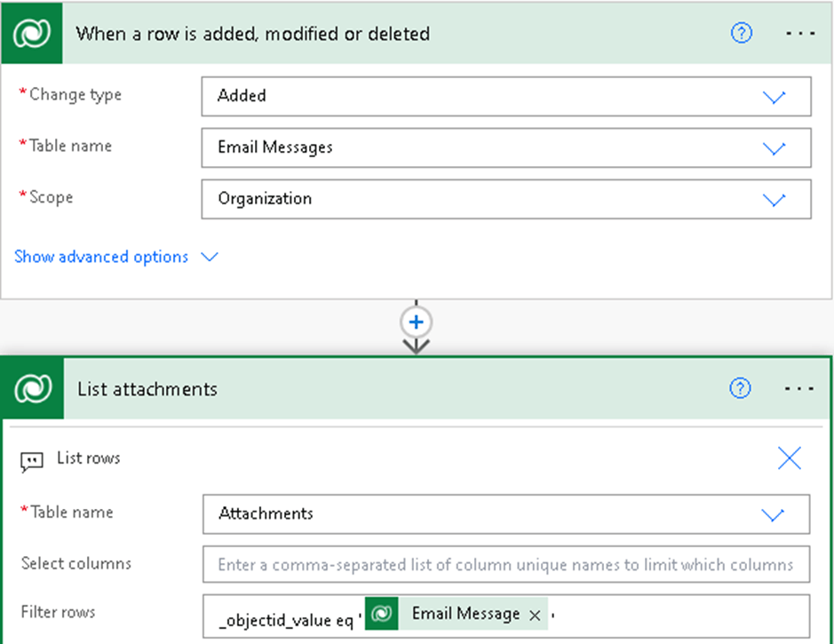834x644 pixels.
Task: Click the Dataverse icon on List attachments
Action: pyautogui.click(x=34, y=389)
